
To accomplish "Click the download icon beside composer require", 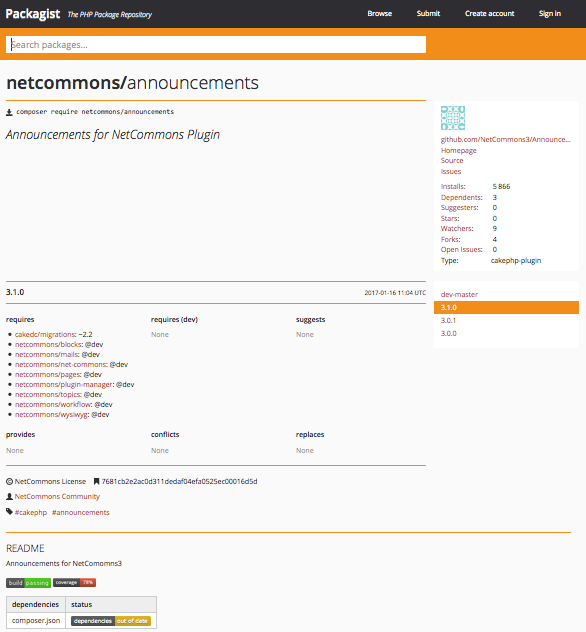I will pos(9,112).
